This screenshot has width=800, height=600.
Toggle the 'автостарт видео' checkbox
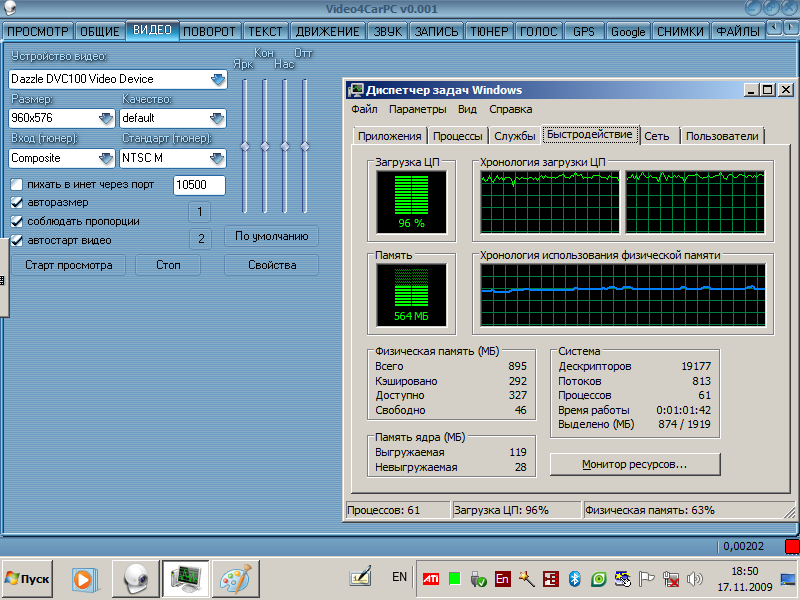click(x=16, y=240)
